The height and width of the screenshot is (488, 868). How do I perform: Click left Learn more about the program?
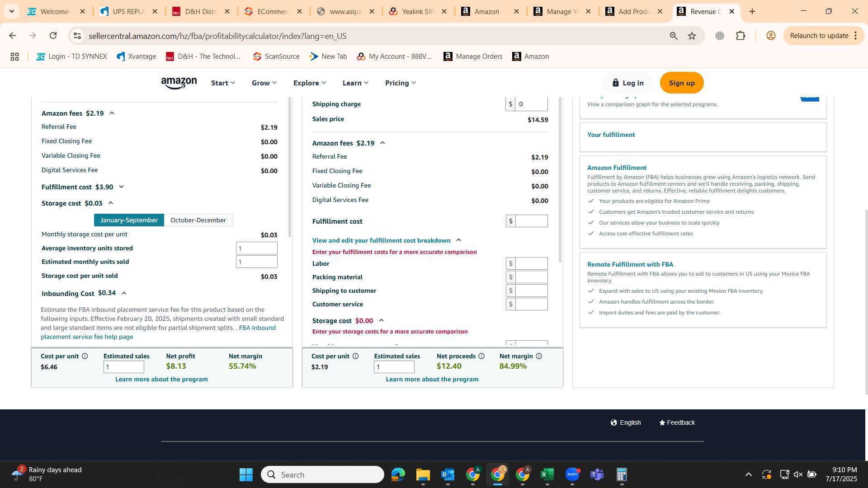(x=161, y=380)
